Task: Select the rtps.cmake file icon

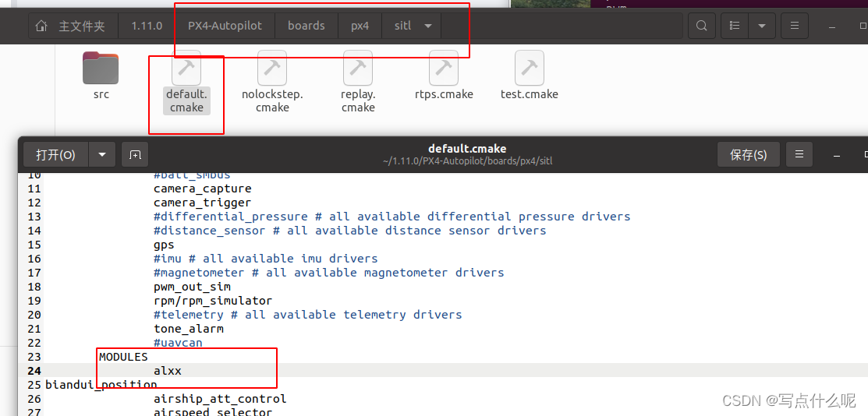Action: (x=444, y=68)
